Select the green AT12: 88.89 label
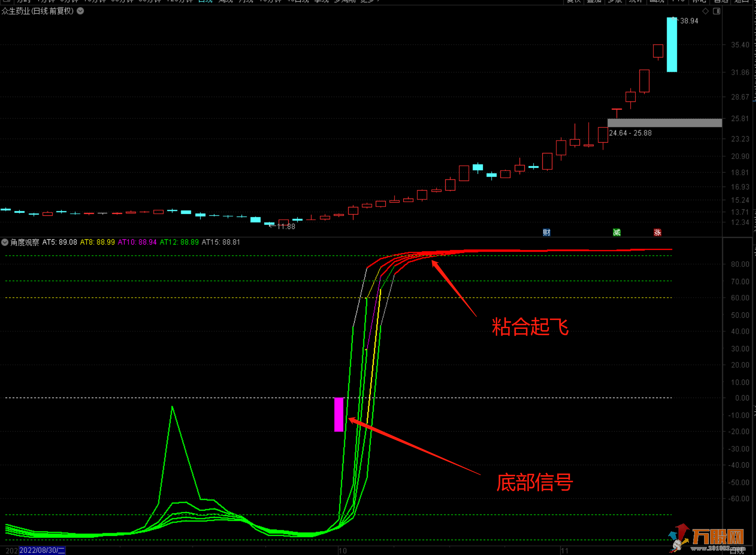Image resolution: width=756 pixels, height=555 pixels. tap(179, 242)
